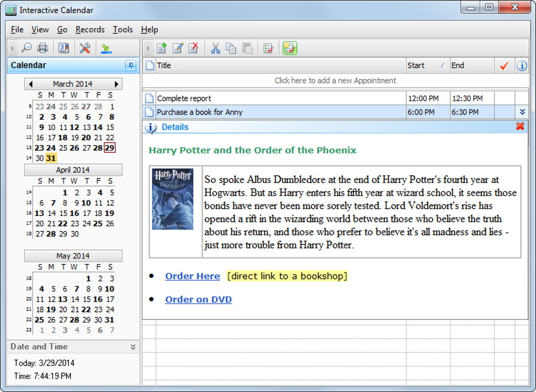Select April 28 in the calendar
The height and width of the screenshot is (392, 536).
coord(51,234)
